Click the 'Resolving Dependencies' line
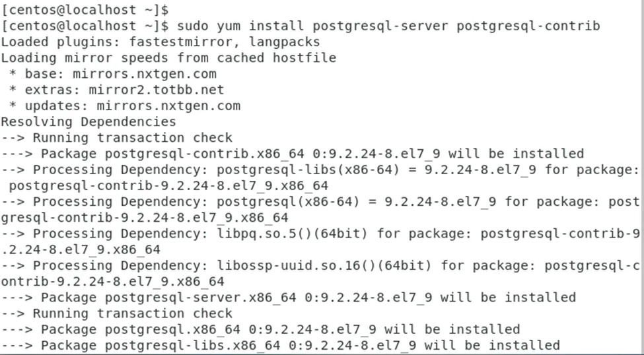 coord(89,121)
